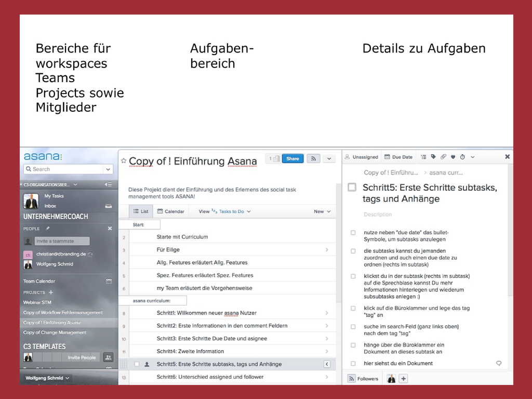Click the blue Share button
Screen dimensions: 532x399
point(292,158)
